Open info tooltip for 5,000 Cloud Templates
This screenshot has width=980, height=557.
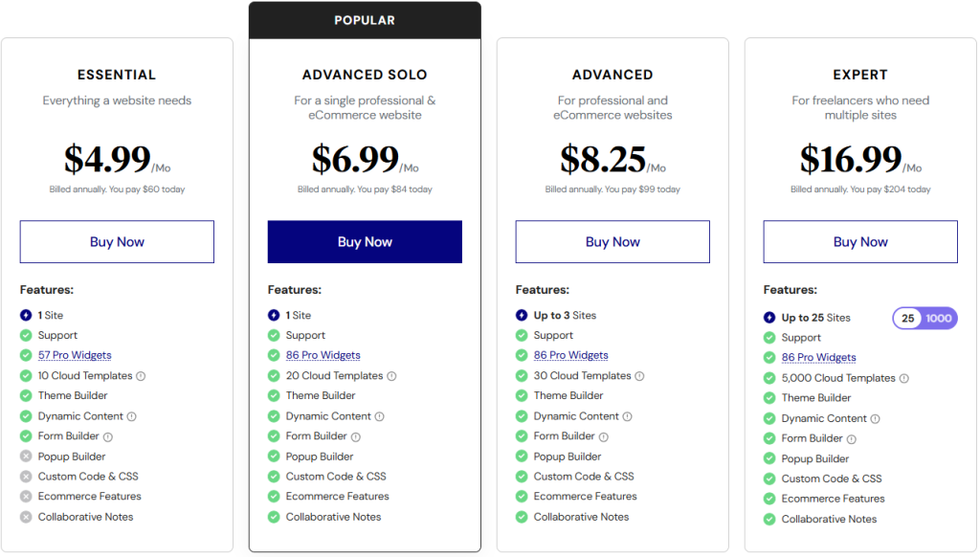click(x=903, y=378)
